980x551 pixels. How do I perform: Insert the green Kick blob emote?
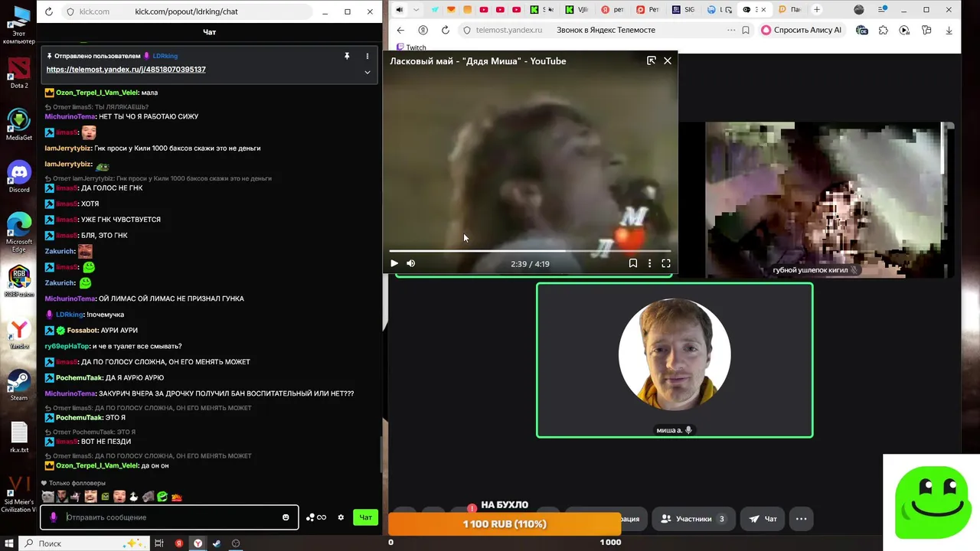pyautogui.click(x=162, y=497)
